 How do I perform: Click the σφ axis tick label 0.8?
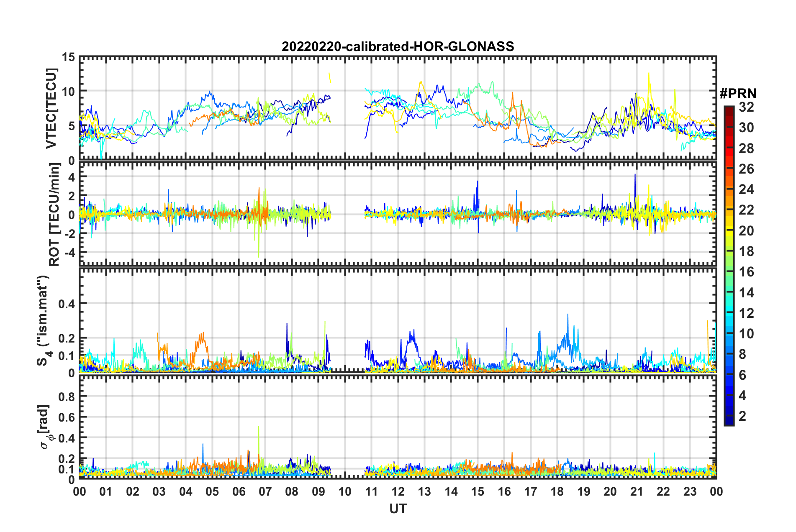(x=67, y=396)
